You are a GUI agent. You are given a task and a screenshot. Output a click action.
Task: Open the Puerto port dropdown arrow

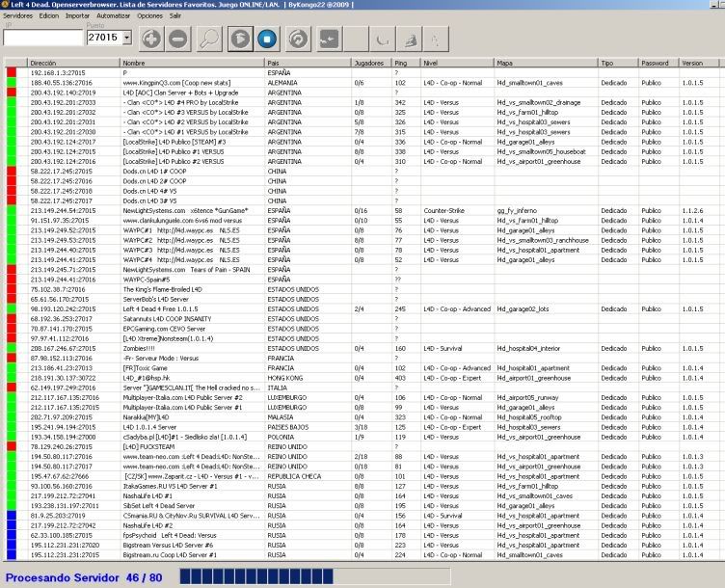pos(127,38)
